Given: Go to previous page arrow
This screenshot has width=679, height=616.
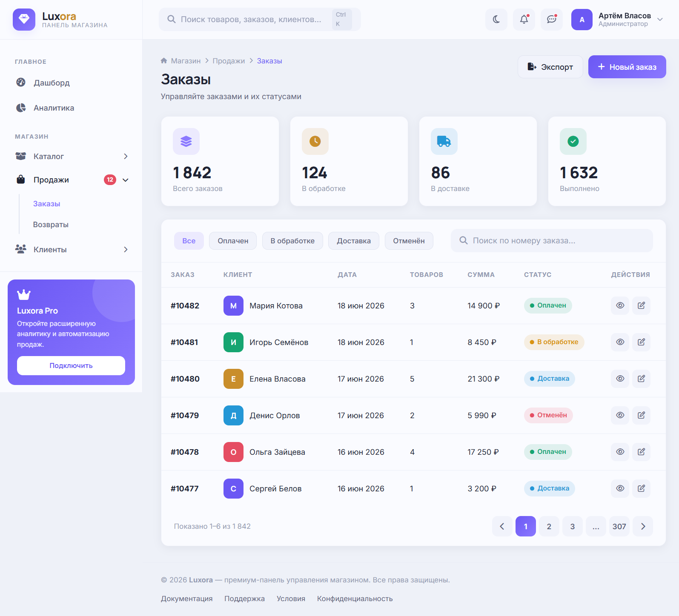Looking at the screenshot, I should coord(502,526).
